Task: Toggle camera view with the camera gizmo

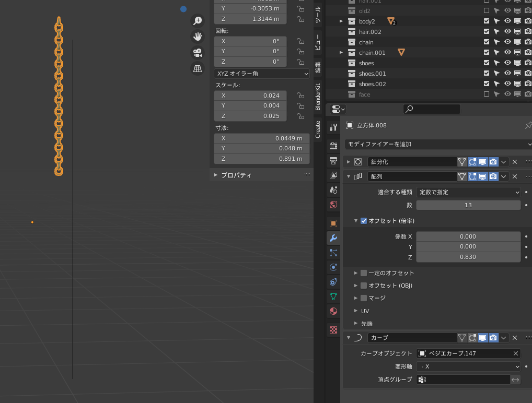Action: point(198,53)
